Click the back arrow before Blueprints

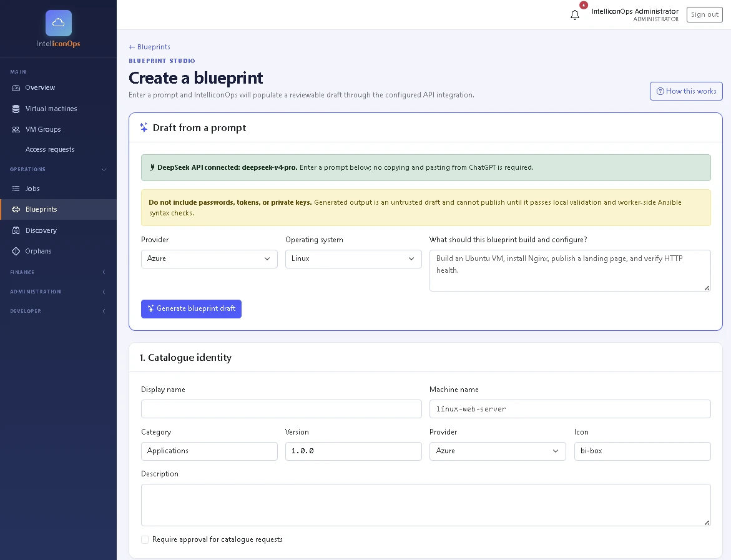coord(132,47)
